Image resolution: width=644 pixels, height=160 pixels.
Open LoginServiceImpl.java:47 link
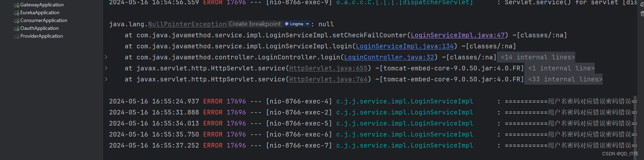[458, 35]
